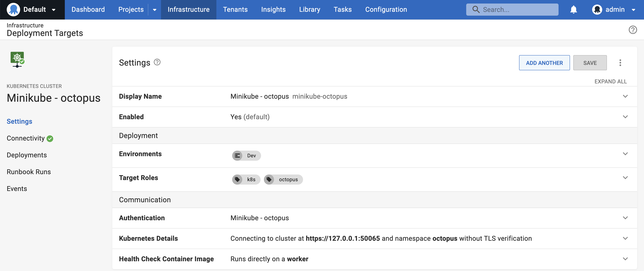Click the environment icon on the Dev tag

tap(238, 155)
